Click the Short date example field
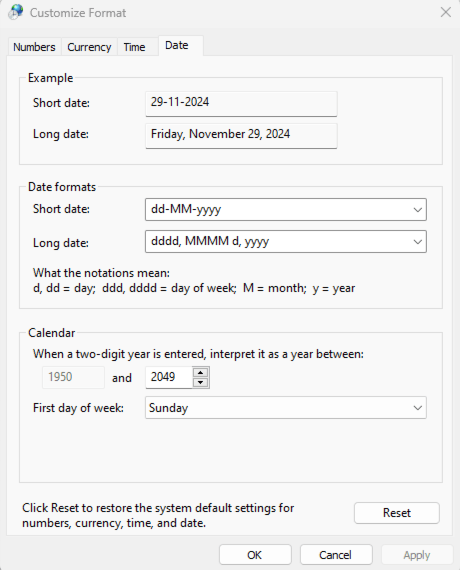This screenshot has width=460, height=570. [x=241, y=104]
